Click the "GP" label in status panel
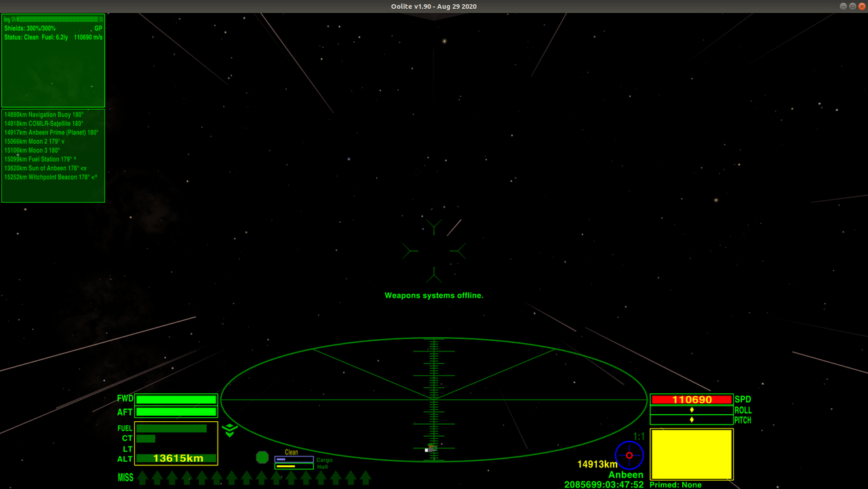This screenshot has height=489, width=868. [x=98, y=28]
